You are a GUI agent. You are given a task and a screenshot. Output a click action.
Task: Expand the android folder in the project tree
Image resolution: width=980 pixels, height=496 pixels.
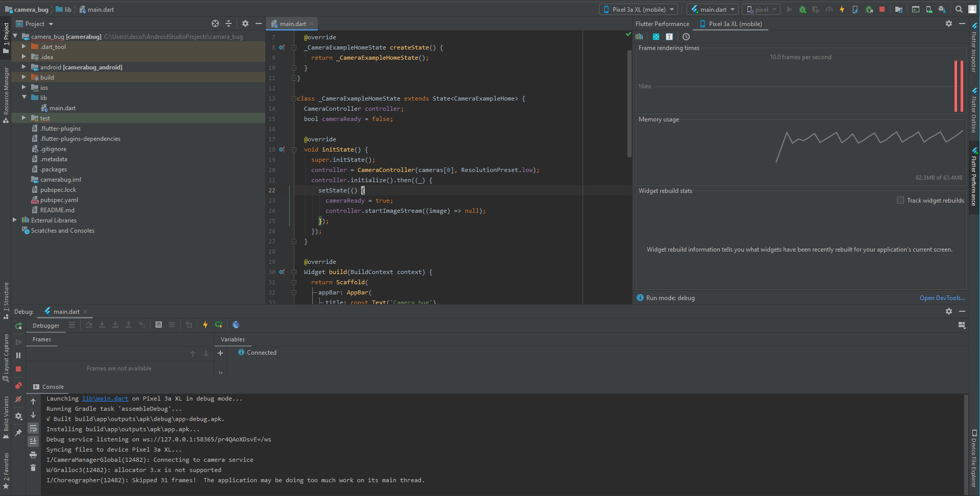23,67
